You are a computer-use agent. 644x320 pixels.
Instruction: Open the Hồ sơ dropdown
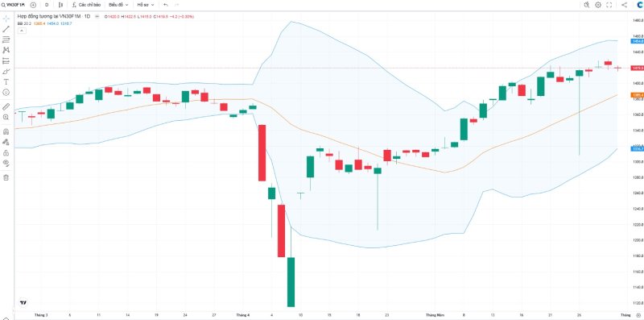point(146,5)
